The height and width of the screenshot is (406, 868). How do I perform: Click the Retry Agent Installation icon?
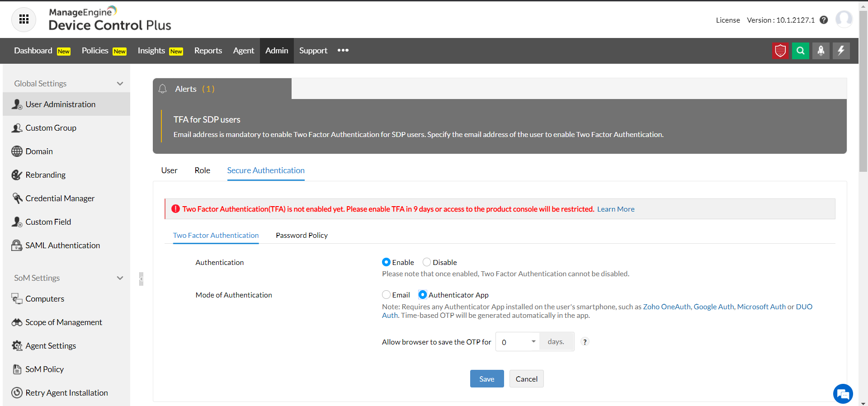coord(17,393)
